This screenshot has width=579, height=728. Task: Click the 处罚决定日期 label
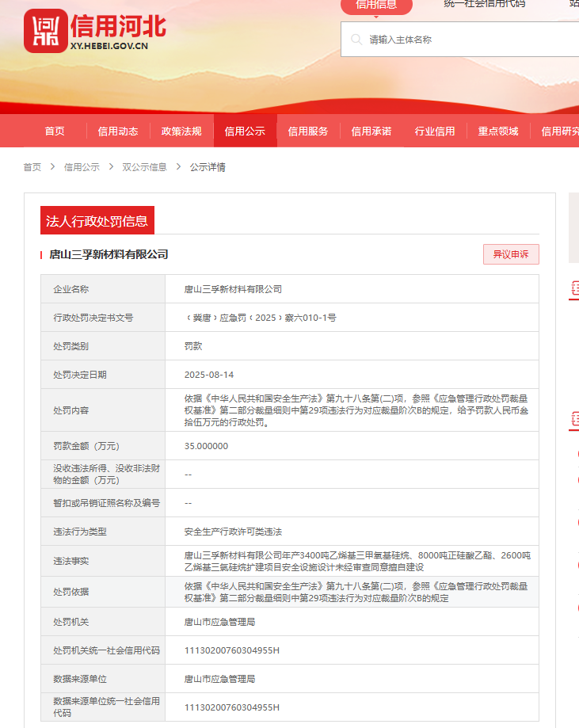pos(80,375)
